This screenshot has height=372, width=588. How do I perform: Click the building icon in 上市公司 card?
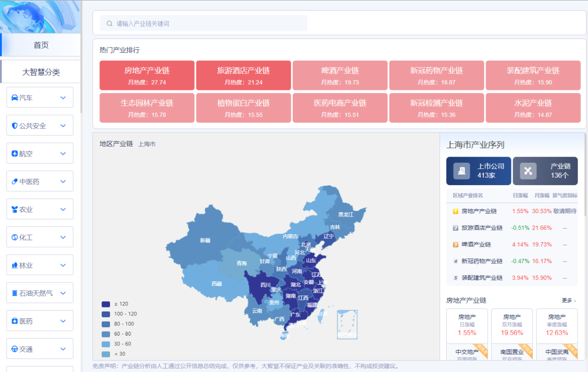[461, 171]
